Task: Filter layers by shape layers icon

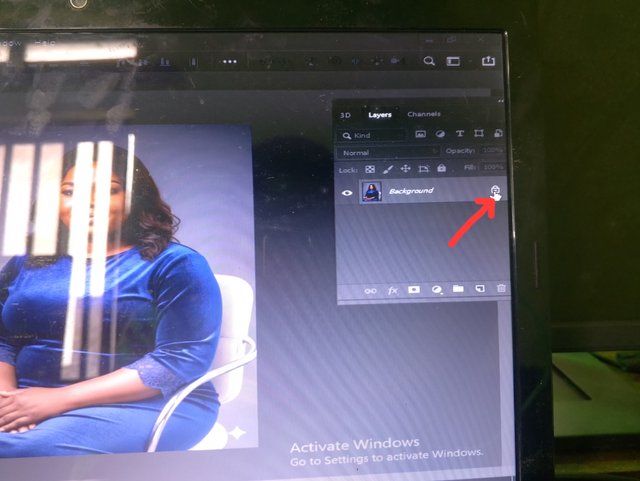Action: [x=479, y=134]
